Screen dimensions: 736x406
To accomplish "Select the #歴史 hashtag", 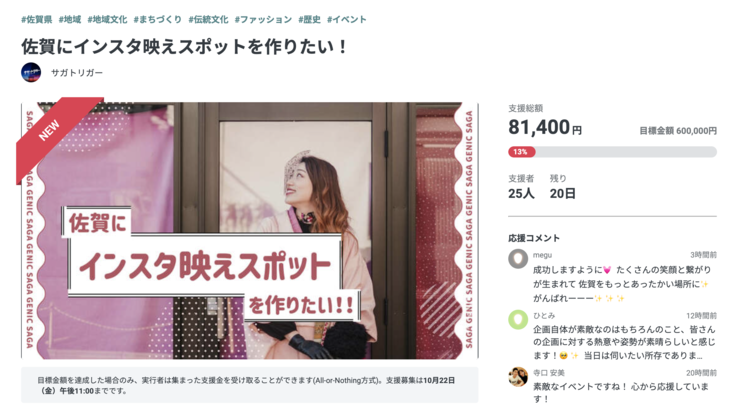I will 309,20.
